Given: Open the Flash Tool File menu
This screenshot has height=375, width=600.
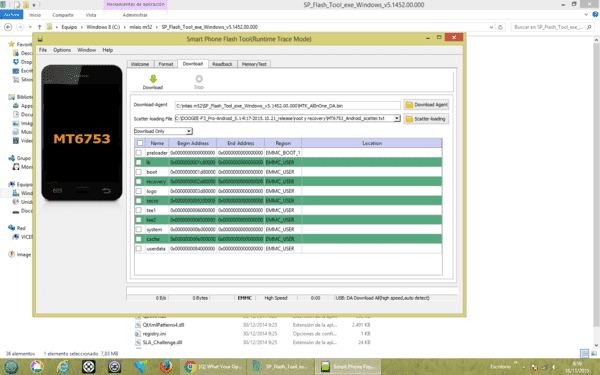Looking at the screenshot, I should click(x=43, y=50).
